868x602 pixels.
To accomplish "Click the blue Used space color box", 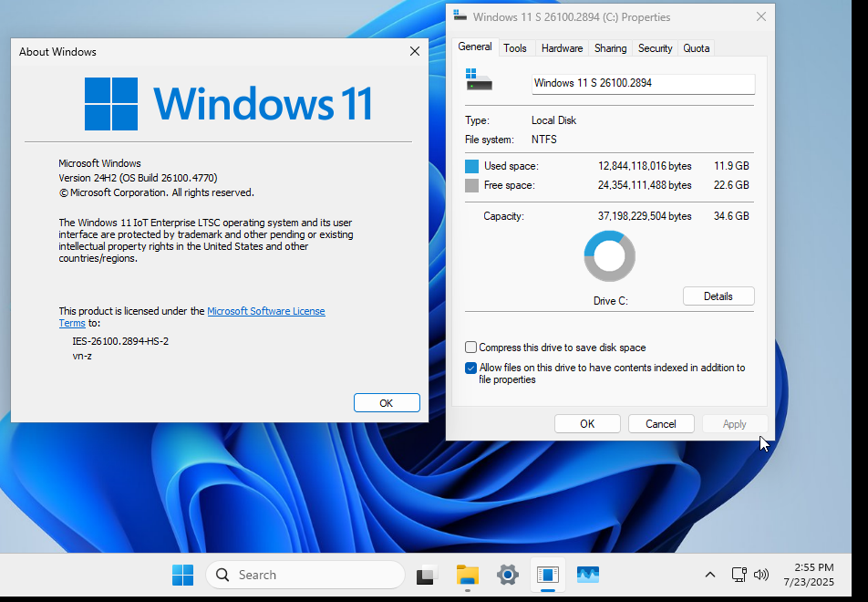I will (x=471, y=166).
